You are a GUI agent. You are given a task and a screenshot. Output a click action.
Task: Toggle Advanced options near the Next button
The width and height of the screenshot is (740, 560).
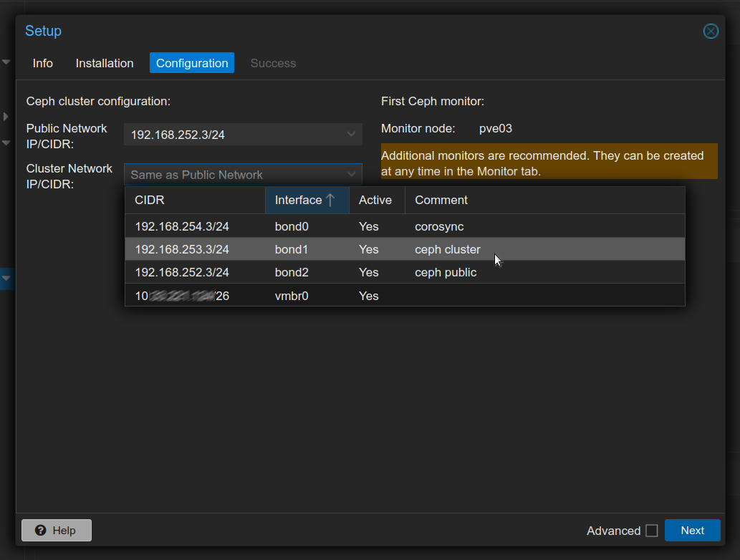651,531
